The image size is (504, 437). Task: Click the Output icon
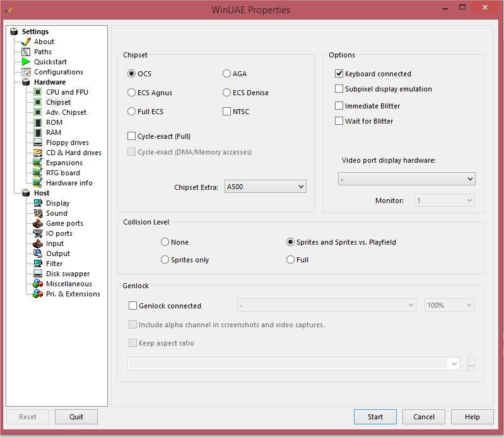pyautogui.click(x=38, y=253)
